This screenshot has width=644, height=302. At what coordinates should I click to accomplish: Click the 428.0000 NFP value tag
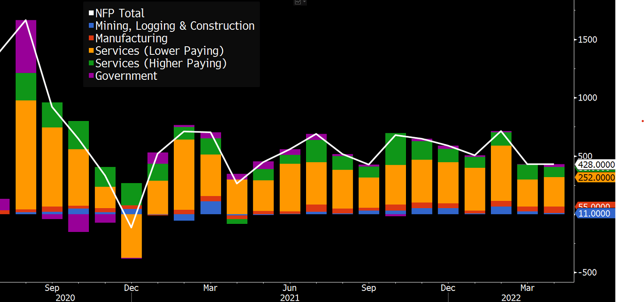[x=595, y=165]
